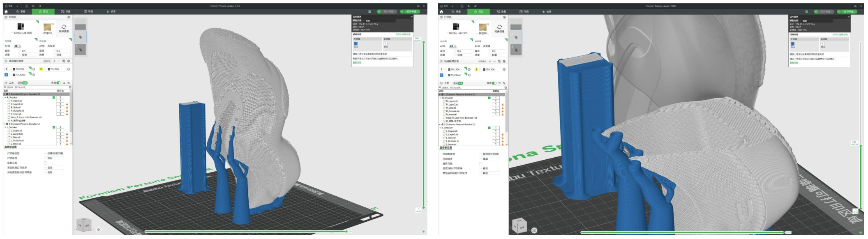This screenshot has width=868, height=239.
Task: Switch to 设备 tab in left window
Action: pyautogui.click(x=66, y=11)
